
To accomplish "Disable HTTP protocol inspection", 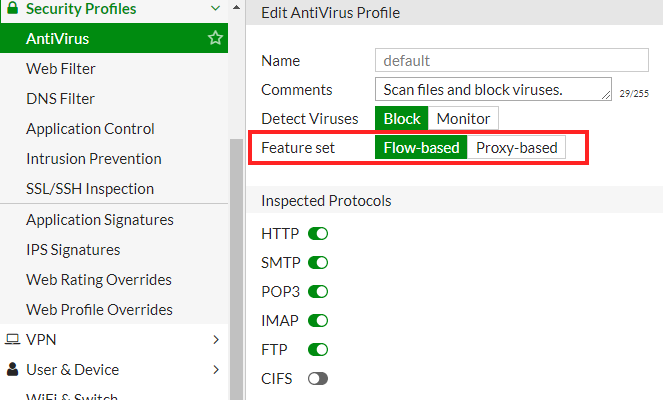I will [318, 234].
